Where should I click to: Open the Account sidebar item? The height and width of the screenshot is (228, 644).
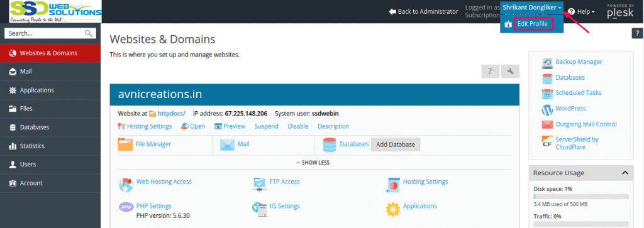(x=50, y=183)
